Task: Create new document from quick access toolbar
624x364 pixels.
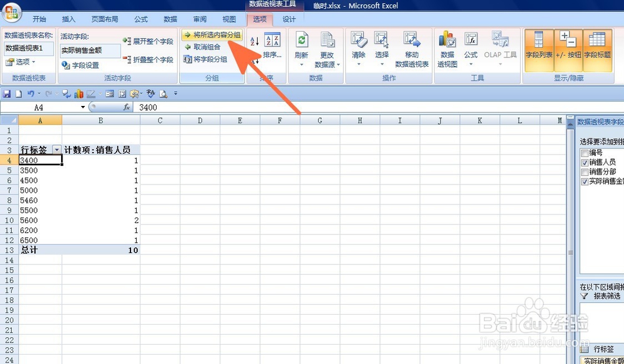Action: [18, 93]
